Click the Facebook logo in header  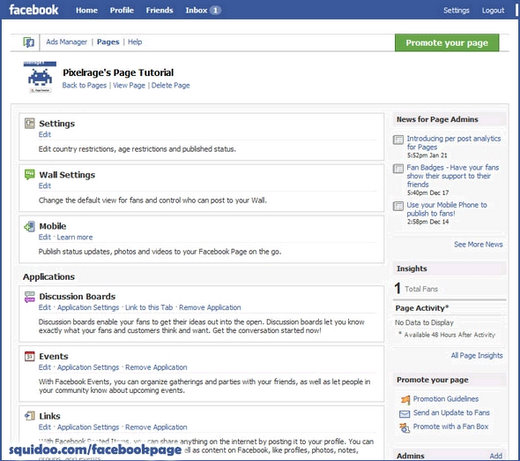tap(34, 10)
